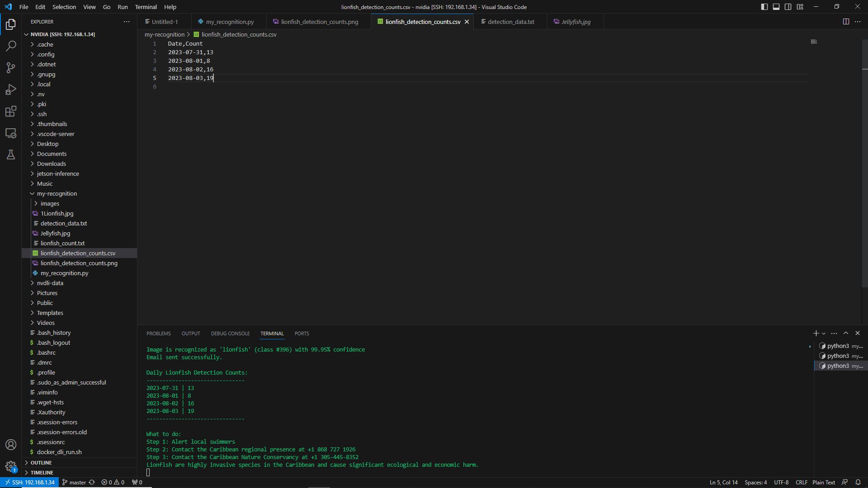This screenshot has width=868, height=488.
Task: Open the Extensions view
Action: click(x=11, y=111)
